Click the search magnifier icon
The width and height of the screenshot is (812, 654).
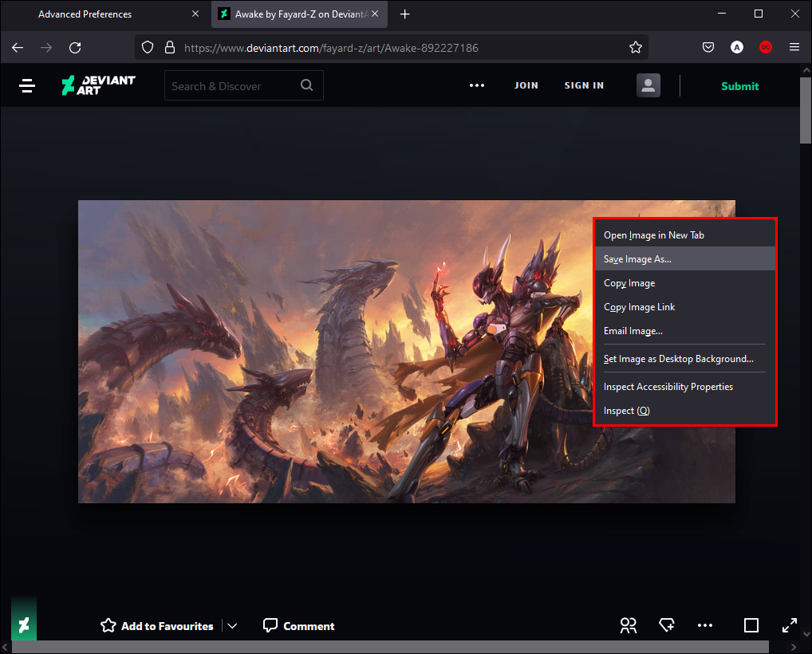pos(306,85)
